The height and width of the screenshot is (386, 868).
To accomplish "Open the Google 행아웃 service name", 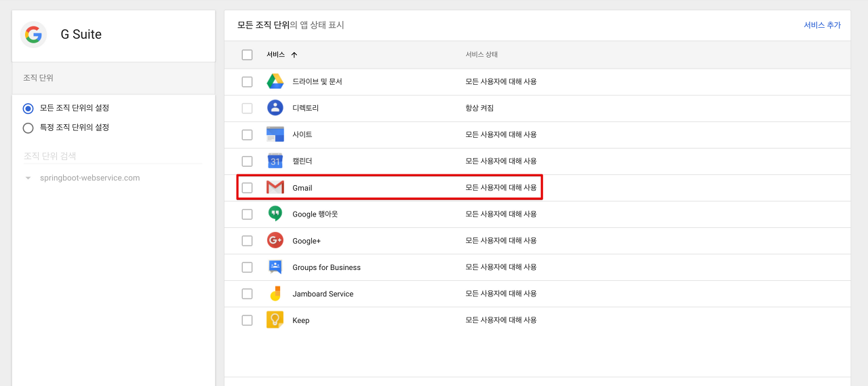I will click(x=315, y=214).
